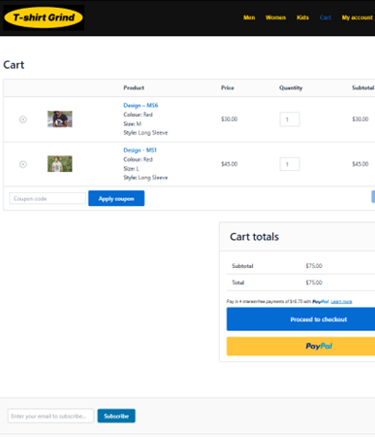The width and height of the screenshot is (375, 437).
Task: Go to the Kids section
Action: [x=303, y=17]
